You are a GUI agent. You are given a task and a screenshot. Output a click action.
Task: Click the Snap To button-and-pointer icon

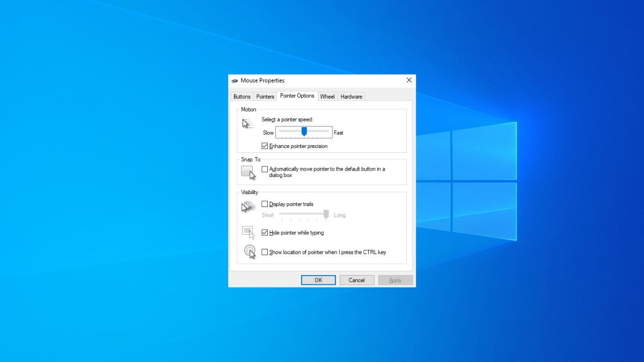(248, 173)
